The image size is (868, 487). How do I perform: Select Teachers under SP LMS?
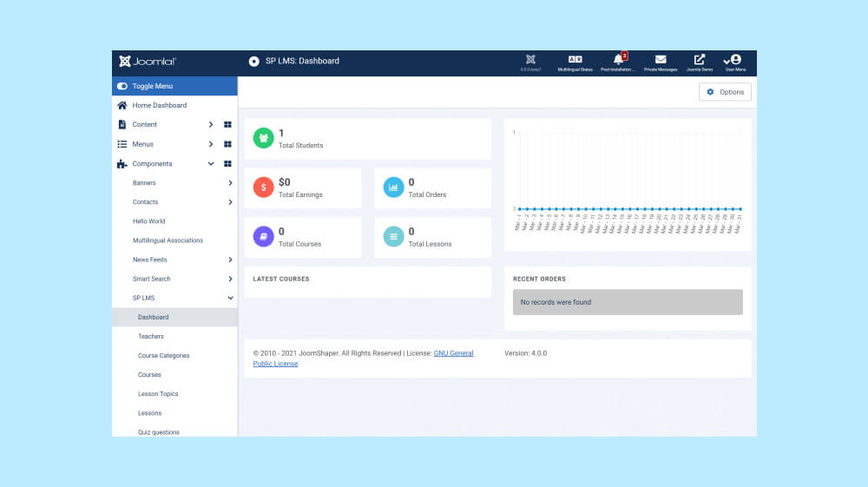pos(151,336)
